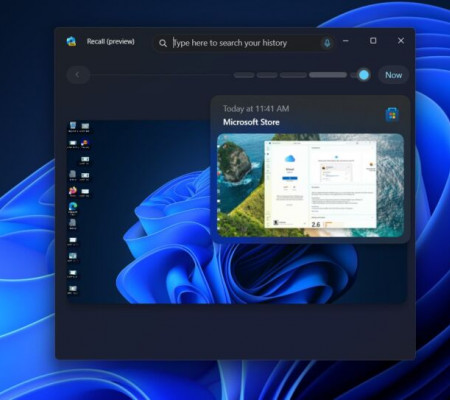
Task: Go back using the timeline left arrow
Action: 78,75
